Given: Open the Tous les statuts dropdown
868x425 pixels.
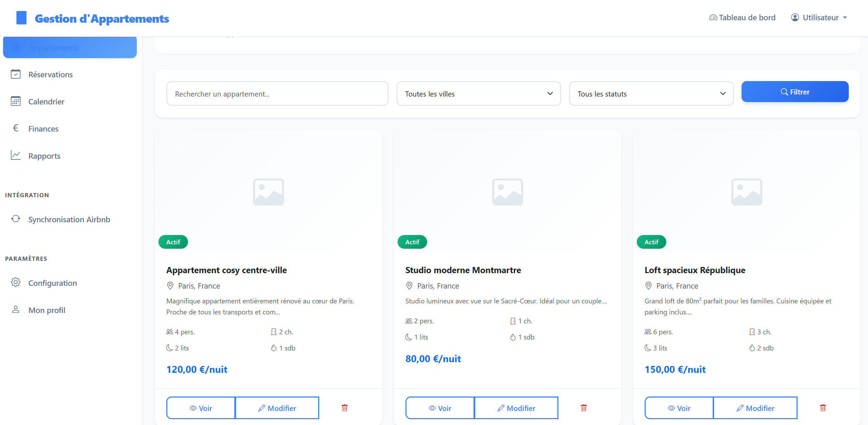Looking at the screenshot, I should click(x=651, y=93).
